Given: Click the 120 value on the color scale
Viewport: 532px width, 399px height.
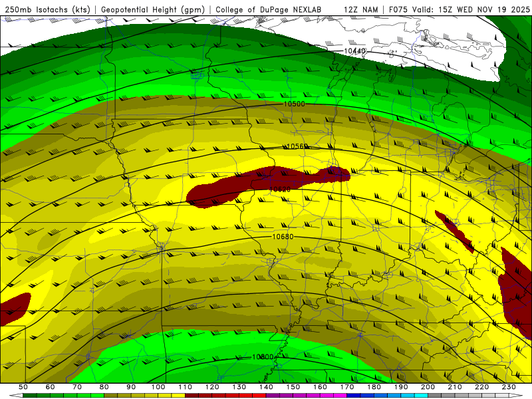Looking at the screenshot, I should 212,387.
